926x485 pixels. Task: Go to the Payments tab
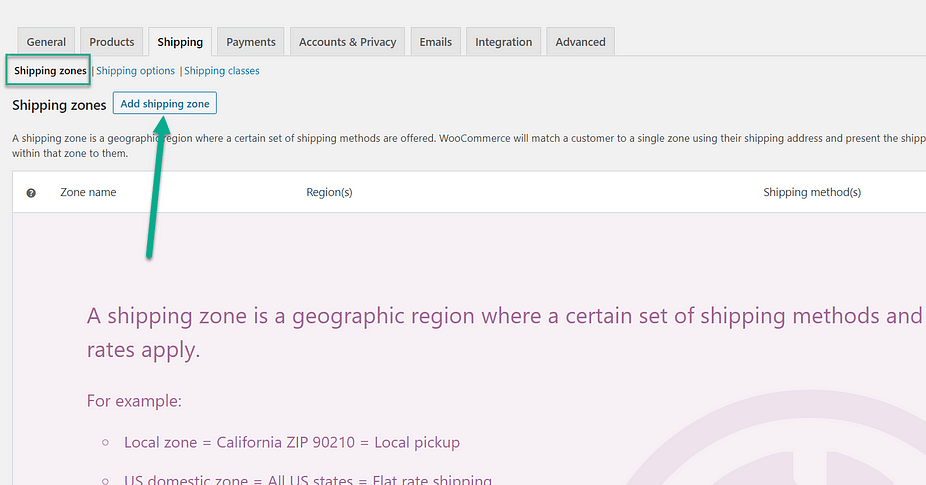(x=251, y=42)
